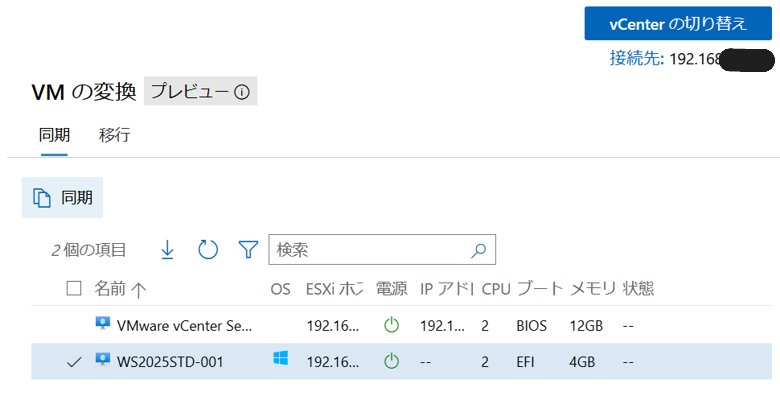Click power status icon of WS2025STD-001
The height and width of the screenshot is (400, 780).
pyautogui.click(x=391, y=361)
